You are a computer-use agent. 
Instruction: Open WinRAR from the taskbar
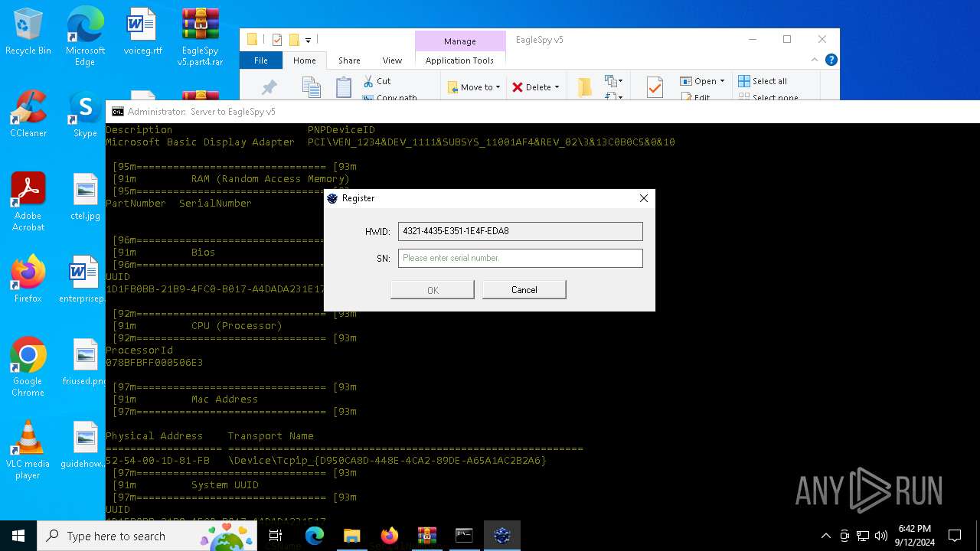point(426,536)
